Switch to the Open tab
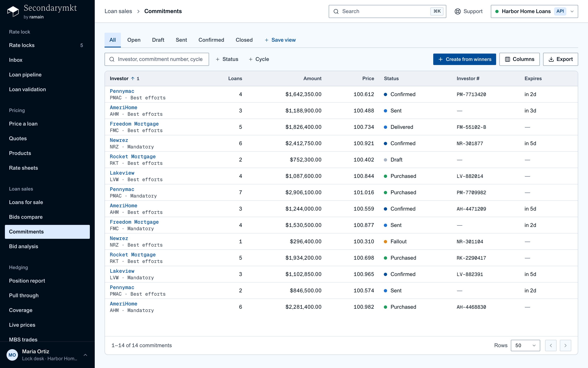The image size is (588, 368). [134, 40]
